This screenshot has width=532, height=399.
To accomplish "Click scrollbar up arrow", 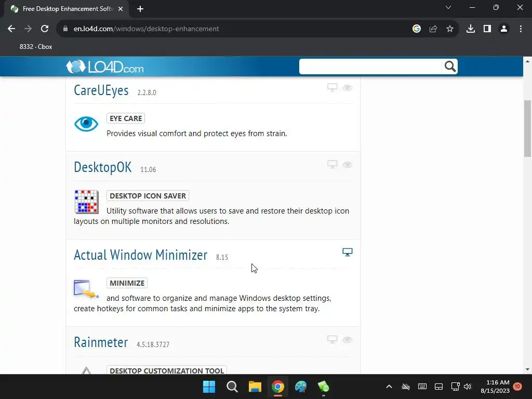I will pyautogui.click(x=527, y=61).
